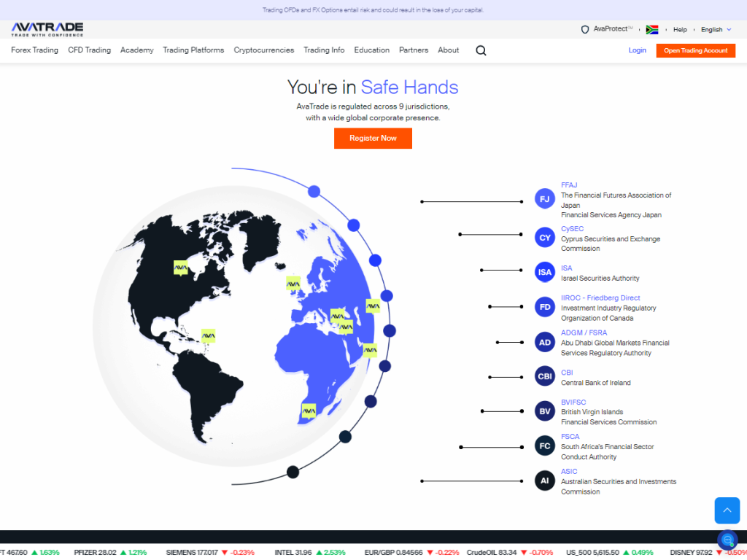The width and height of the screenshot is (747, 560).
Task: Click the Open Trading Account button
Action: click(695, 50)
